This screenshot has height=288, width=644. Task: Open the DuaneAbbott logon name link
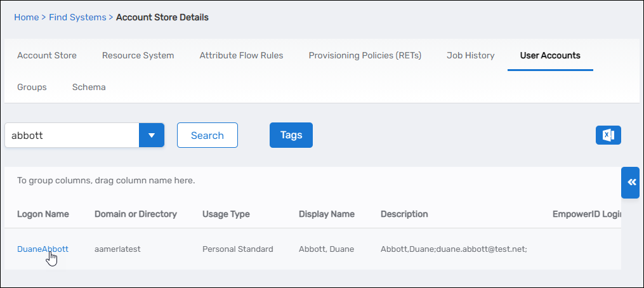point(43,249)
